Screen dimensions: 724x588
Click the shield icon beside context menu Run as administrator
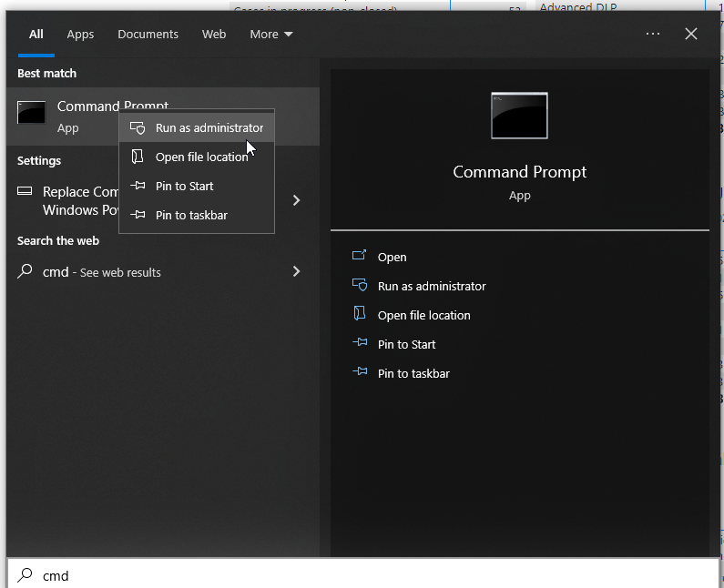138,128
